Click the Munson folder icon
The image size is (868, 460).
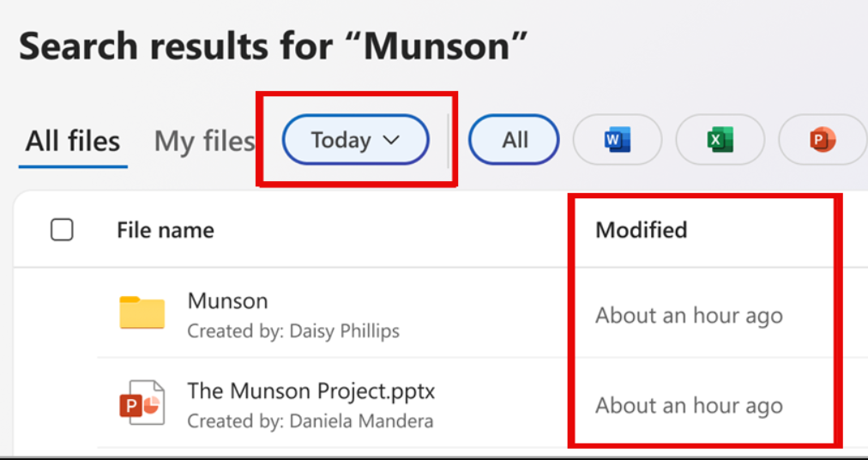(142, 313)
